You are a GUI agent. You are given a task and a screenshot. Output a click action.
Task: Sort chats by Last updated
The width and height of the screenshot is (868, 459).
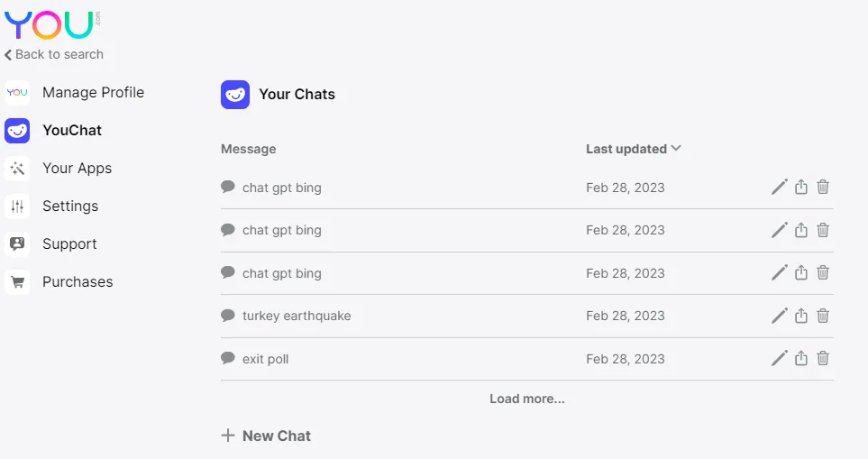point(634,149)
